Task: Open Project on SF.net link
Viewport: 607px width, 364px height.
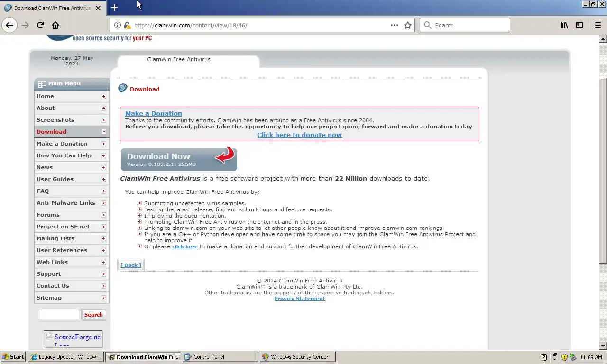Action: coord(72,227)
